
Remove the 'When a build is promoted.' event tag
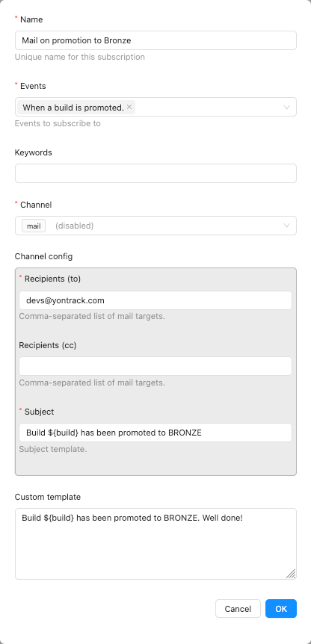129,107
